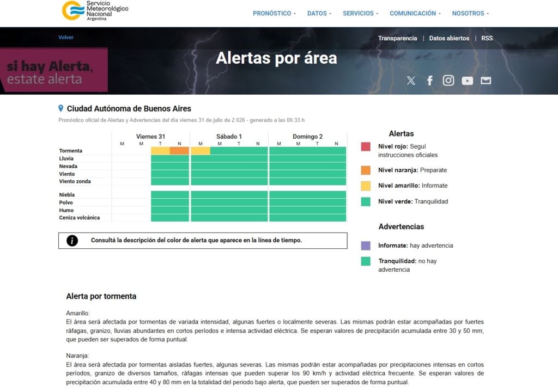The width and height of the screenshot is (558, 392).
Task: Click the purple Informate advertencia swatch
Action: pyautogui.click(x=366, y=246)
